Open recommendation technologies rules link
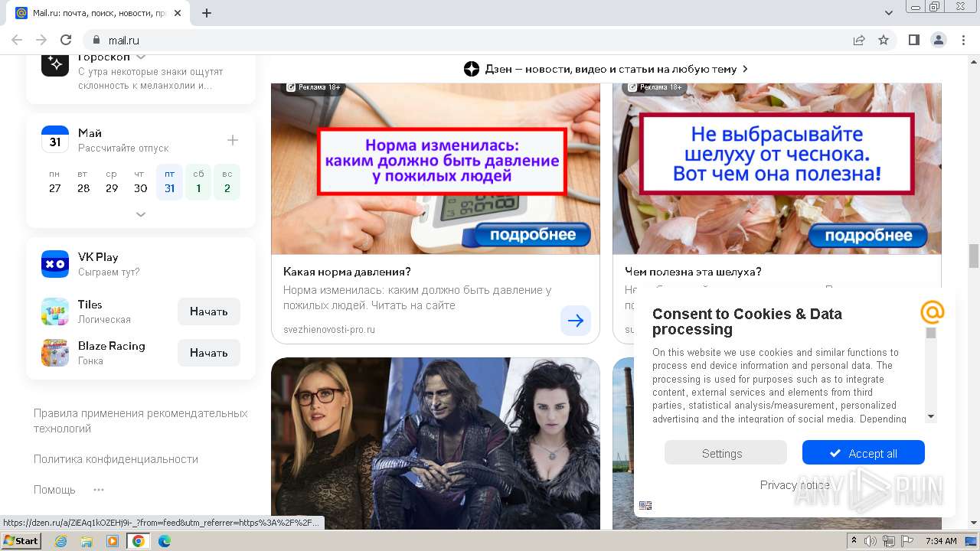The height and width of the screenshot is (551, 980). [x=141, y=421]
